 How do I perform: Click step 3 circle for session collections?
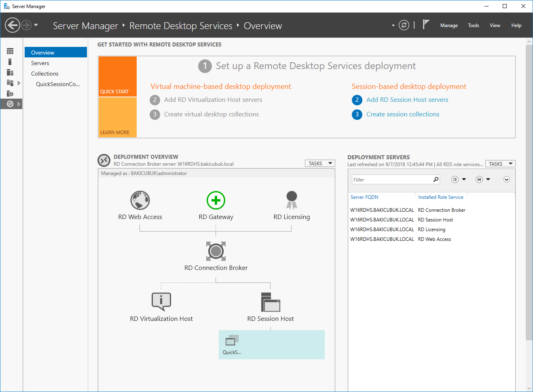click(357, 114)
